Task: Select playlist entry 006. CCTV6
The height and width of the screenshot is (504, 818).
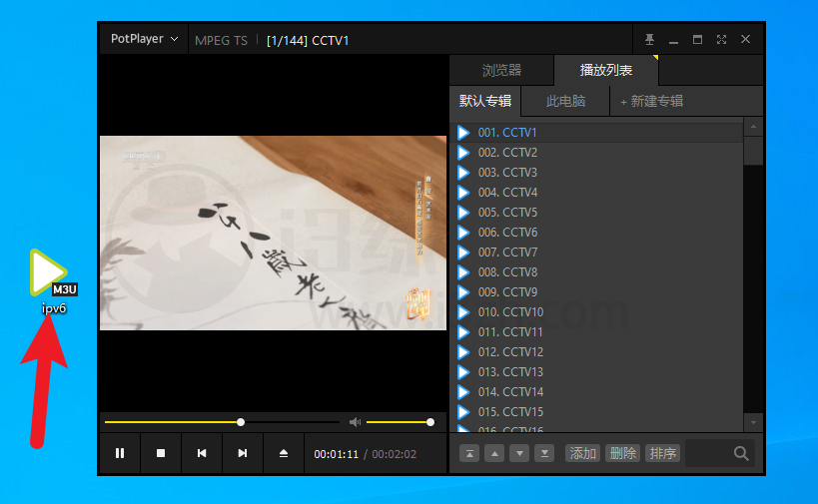Action: pyautogui.click(x=597, y=232)
